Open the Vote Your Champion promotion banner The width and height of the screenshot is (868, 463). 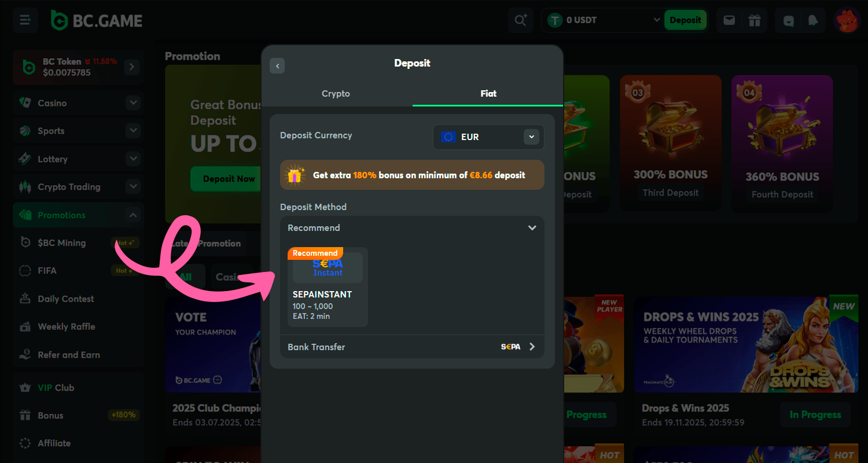tap(214, 345)
